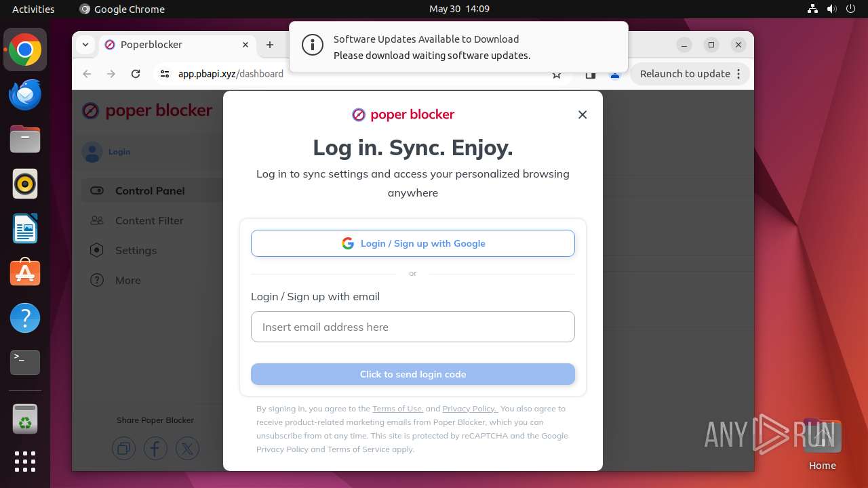Open LibreOffice Writer from dock
Screen dimensions: 868x488
click(25, 228)
